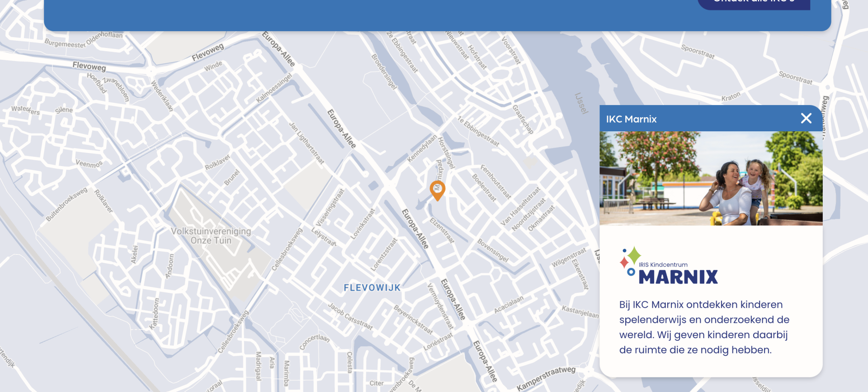Viewport: 868px width, 392px height.
Task: Click the 'Bij IKC Marnix ontdekken kinderen' description
Action: (x=704, y=327)
